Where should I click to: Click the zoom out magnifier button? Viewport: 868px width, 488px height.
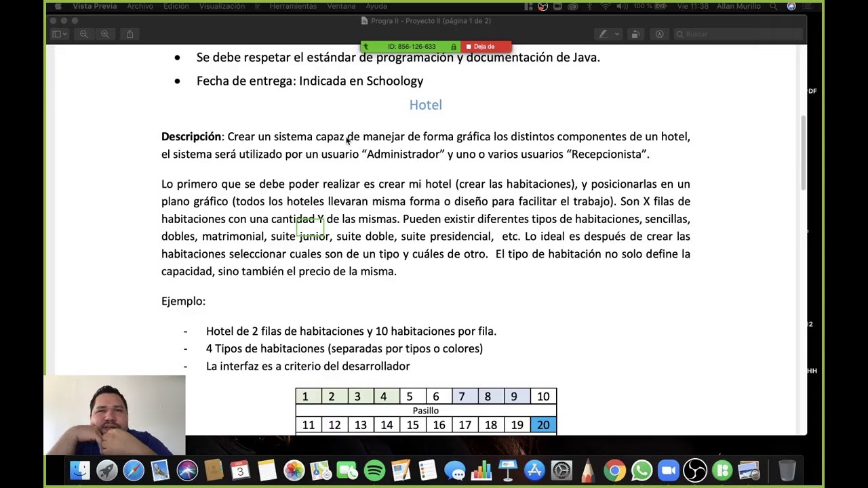point(83,34)
